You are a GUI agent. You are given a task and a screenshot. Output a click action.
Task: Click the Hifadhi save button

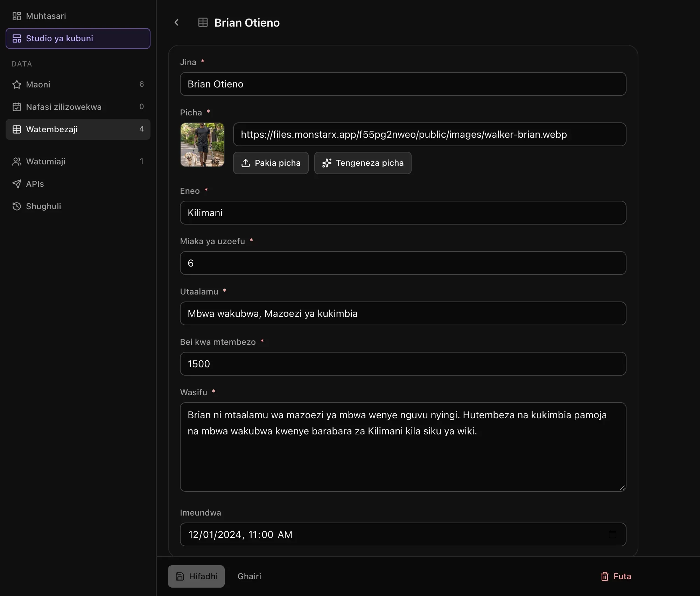(196, 576)
